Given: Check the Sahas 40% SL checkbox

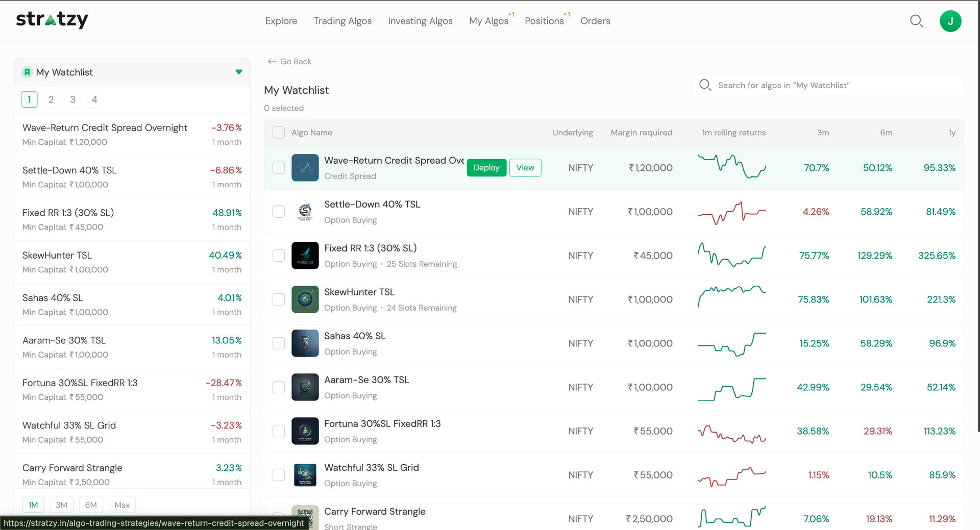Looking at the screenshot, I should 279,343.
